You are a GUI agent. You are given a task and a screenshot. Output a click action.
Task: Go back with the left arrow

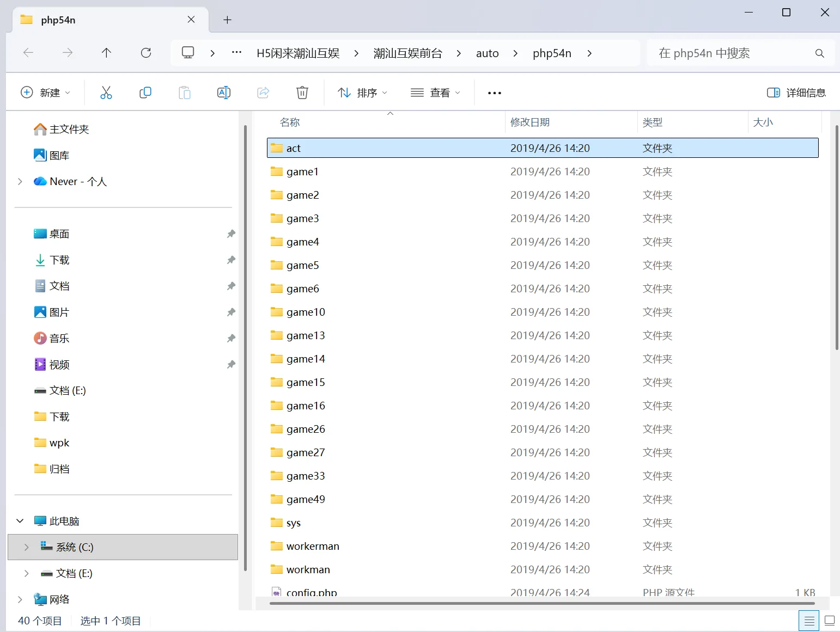[28, 53]
